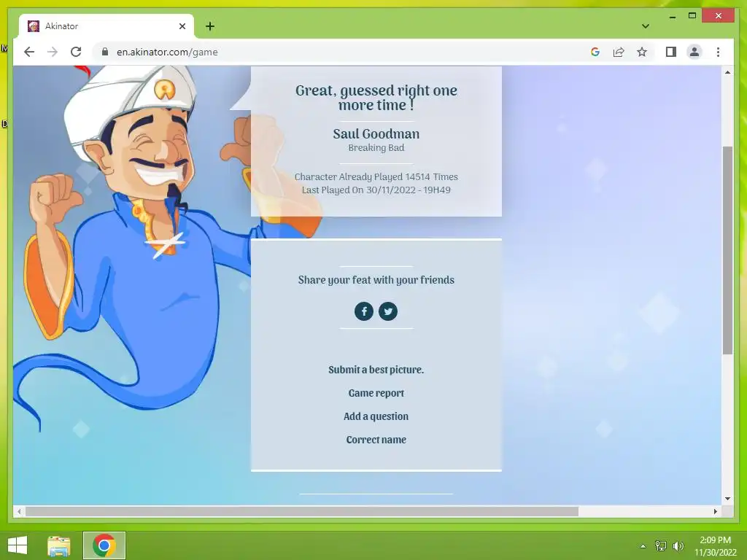
Task: Open the Windows Start menu
Action: pos(18,545)
